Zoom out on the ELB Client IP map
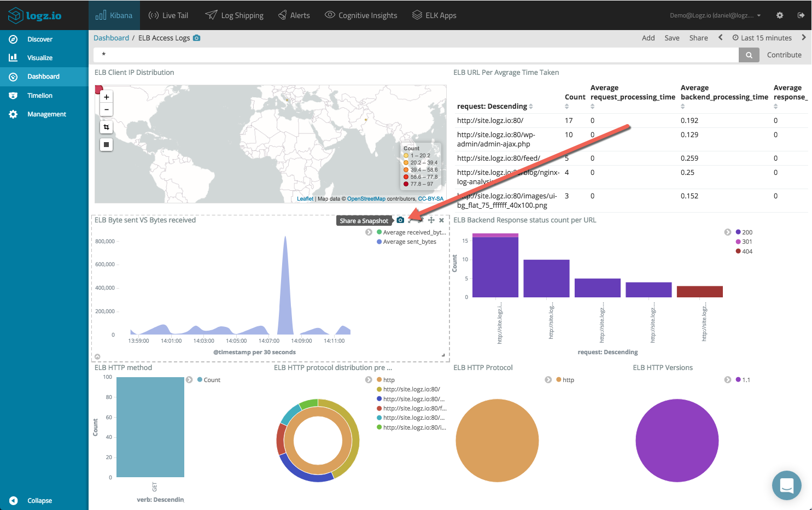 (107, 109)
